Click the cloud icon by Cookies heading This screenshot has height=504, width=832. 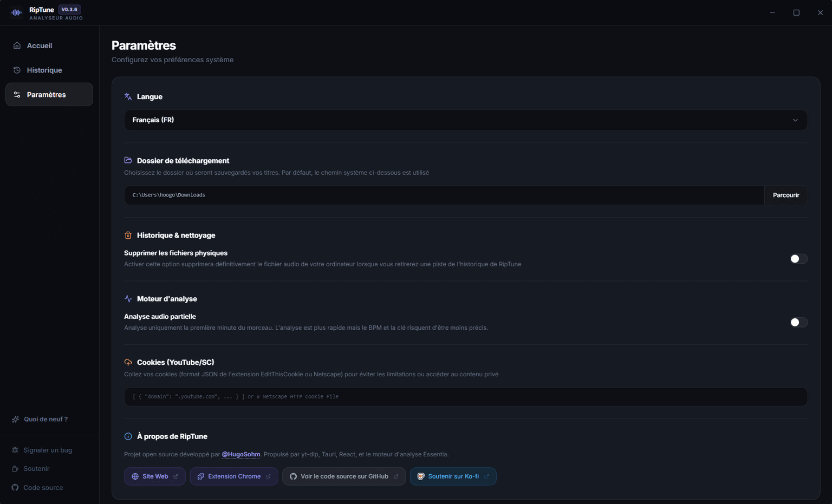(128, 362)
